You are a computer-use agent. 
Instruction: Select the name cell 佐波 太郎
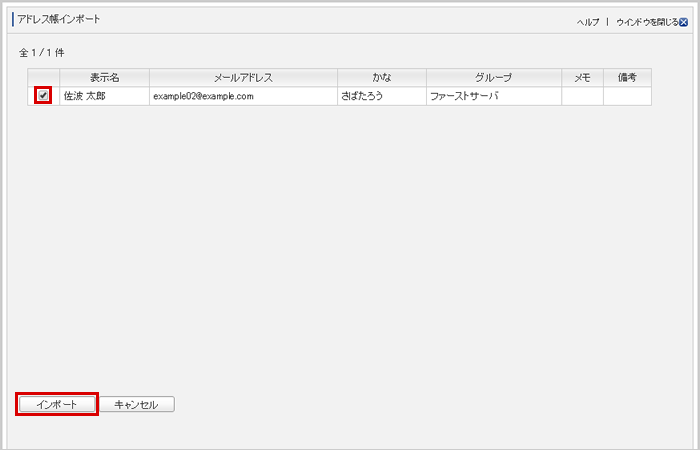click(104, 96)
